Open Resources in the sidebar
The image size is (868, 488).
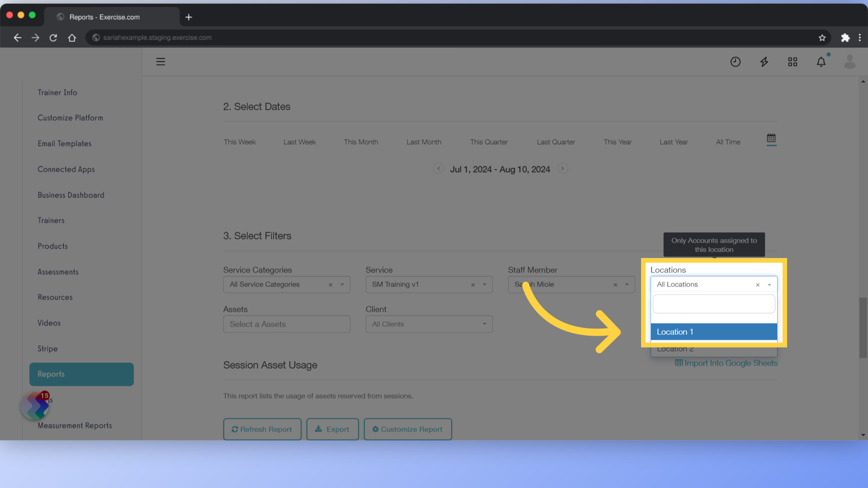(55, 297)
